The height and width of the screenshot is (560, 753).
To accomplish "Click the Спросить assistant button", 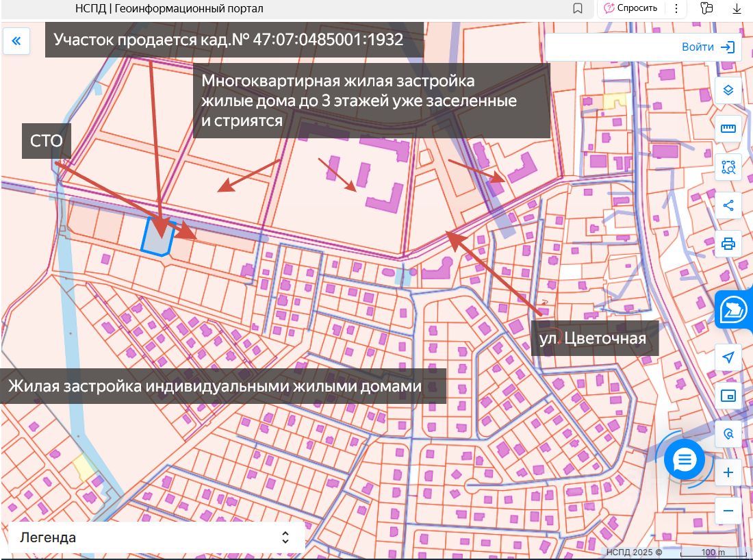I will 630,8.
